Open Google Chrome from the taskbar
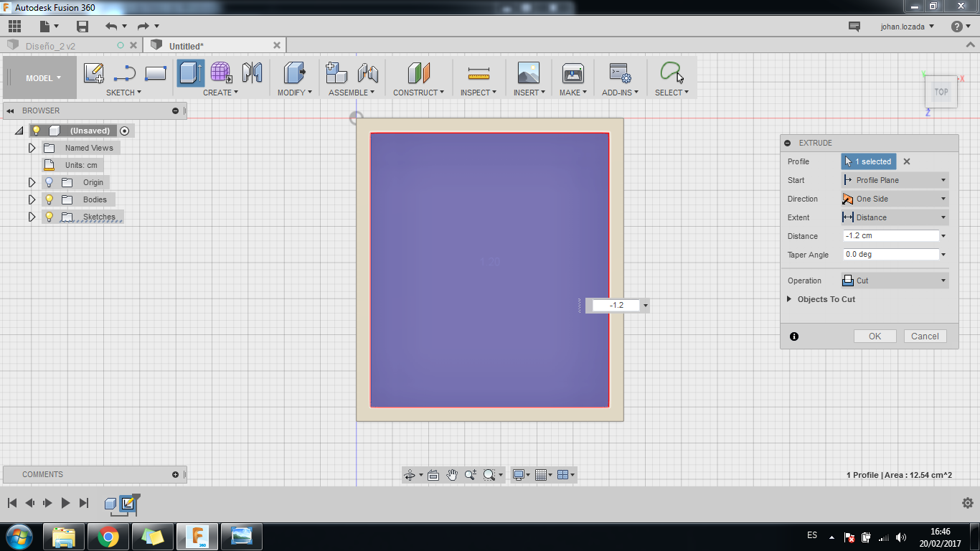980x551 pixels. pos(108,536)
